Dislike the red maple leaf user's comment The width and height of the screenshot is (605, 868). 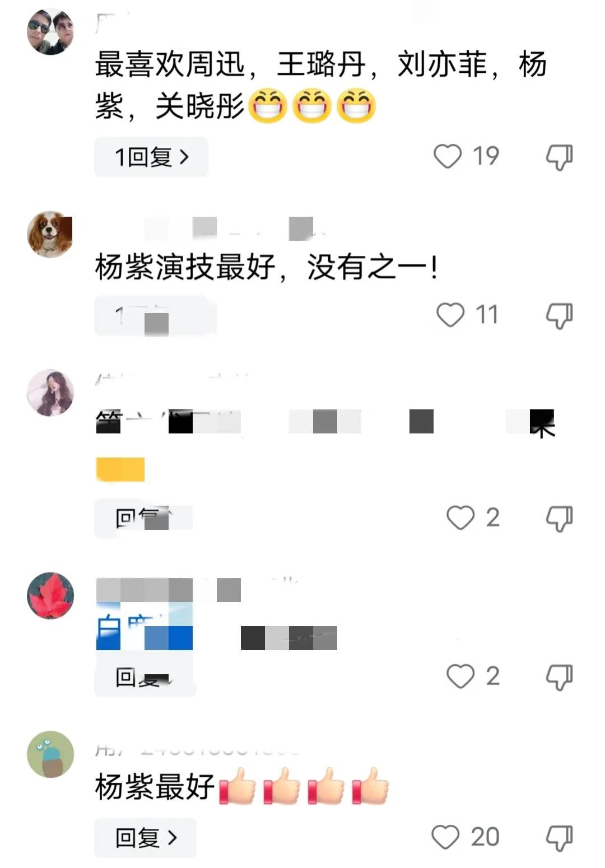coord(559,677)
